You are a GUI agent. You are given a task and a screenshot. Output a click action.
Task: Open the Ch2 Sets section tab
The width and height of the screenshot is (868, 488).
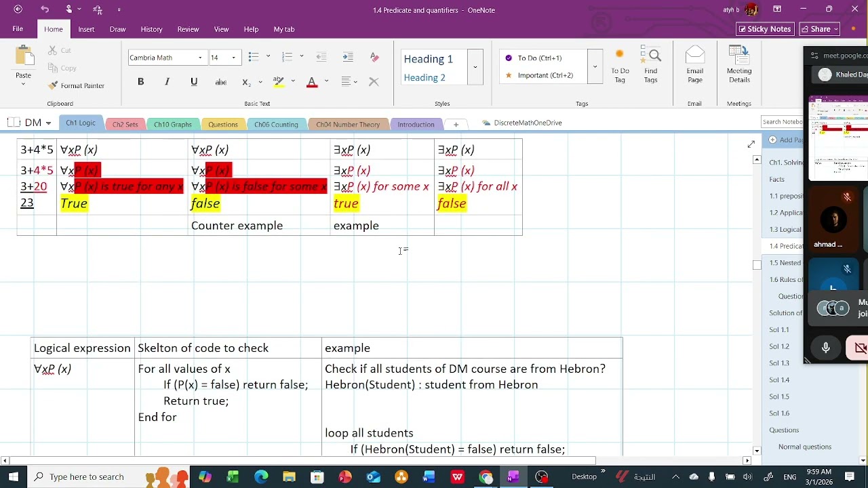pyautogui.click(x=125, y=125)
